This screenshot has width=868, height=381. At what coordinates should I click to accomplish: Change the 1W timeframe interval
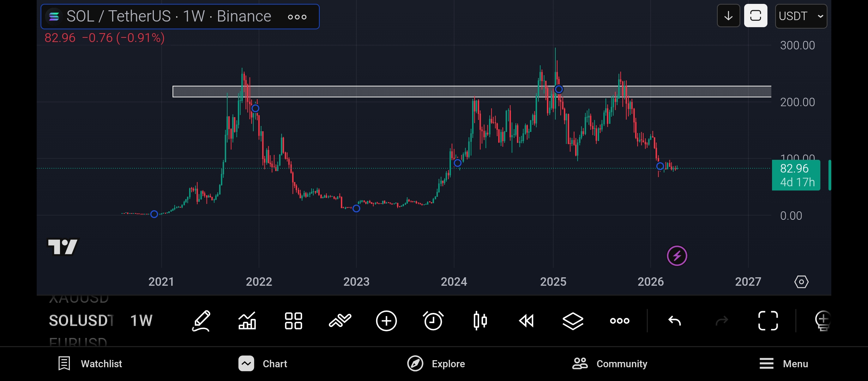[141, 321]
